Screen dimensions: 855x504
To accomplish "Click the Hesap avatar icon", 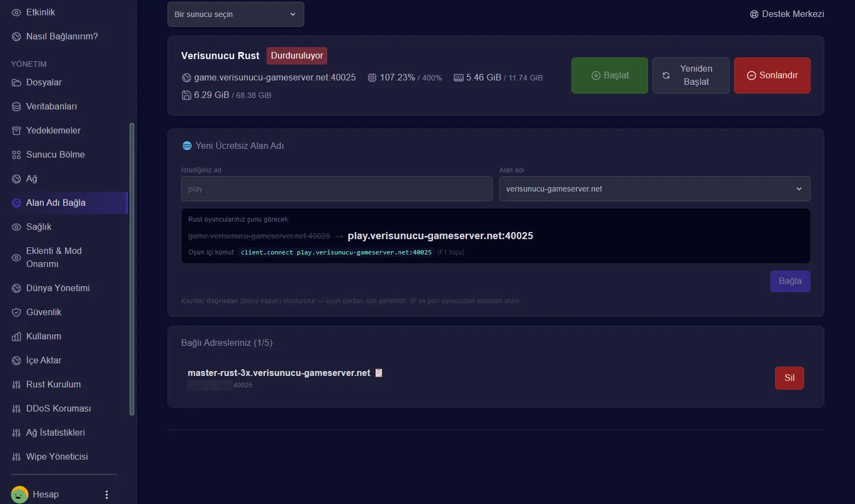I will (x=20, y=494).
